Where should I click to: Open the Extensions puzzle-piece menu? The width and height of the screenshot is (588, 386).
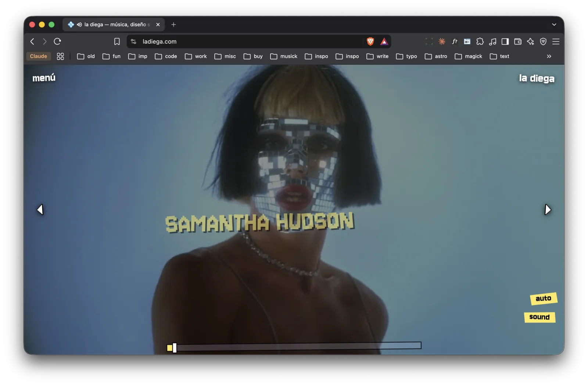click(x=480, y=42)
